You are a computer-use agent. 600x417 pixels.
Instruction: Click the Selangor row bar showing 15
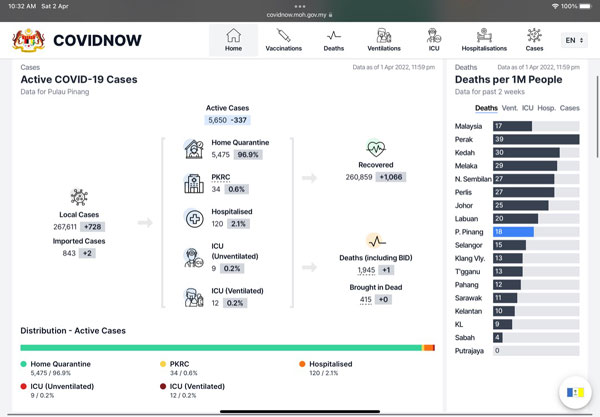(509, 245)
